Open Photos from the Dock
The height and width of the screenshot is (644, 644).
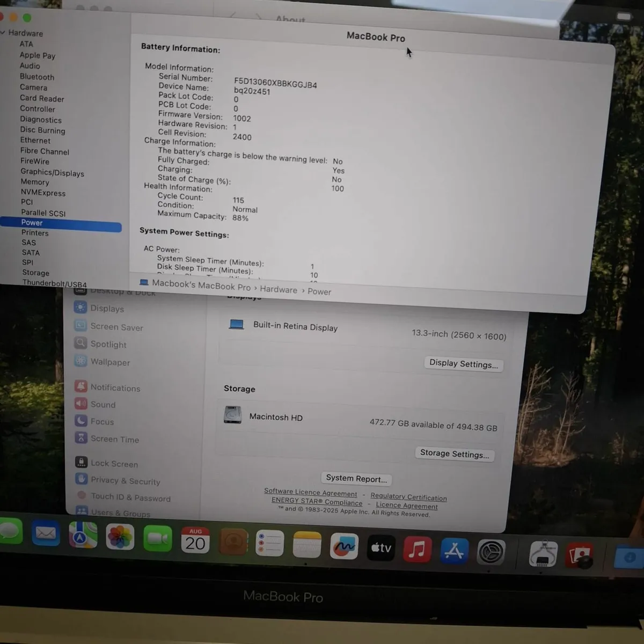point(120,537)
